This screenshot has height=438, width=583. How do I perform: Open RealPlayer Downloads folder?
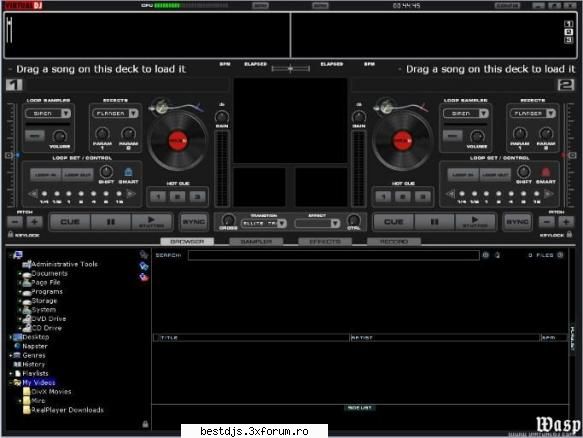coord(67,410)
